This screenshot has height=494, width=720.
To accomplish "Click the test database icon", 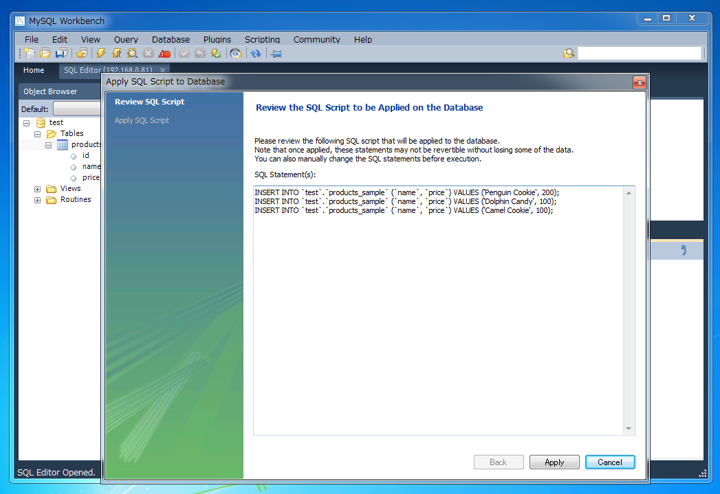I will coord(40,123).
